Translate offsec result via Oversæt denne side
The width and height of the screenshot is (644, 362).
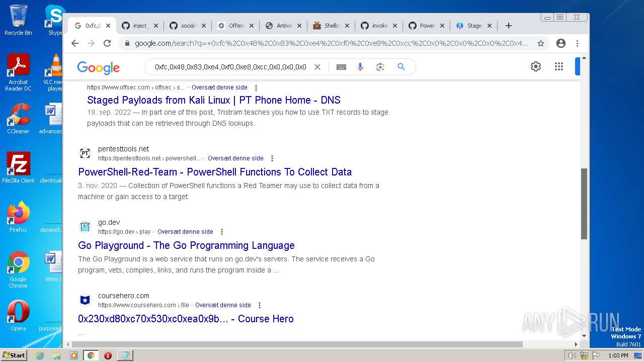(x=219, y=87)
